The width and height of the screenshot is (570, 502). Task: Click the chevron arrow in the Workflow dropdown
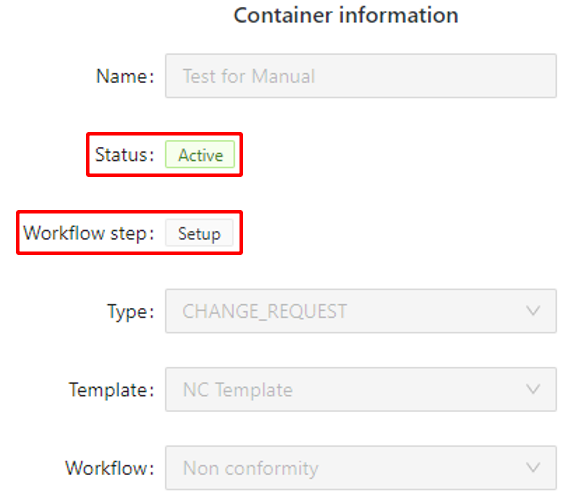tap(533, 468)
